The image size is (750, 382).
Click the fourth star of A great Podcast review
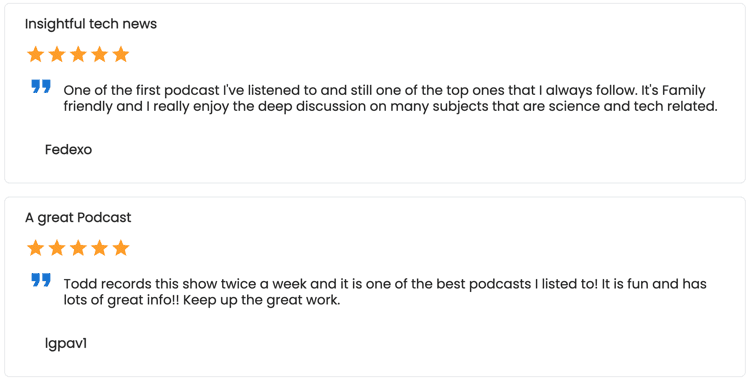(99, 248)
